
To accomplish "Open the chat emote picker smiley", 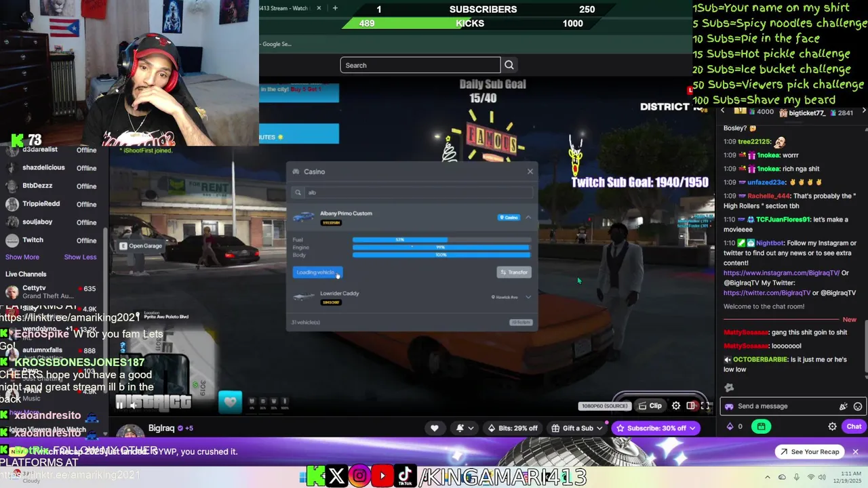I will tap(858, 407).
